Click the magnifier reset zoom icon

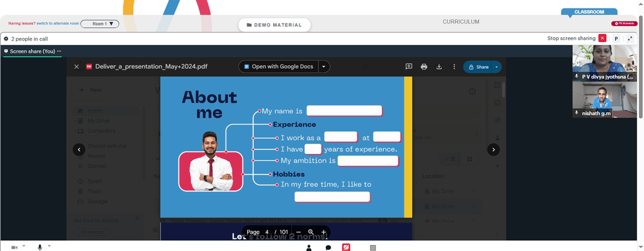311,232
